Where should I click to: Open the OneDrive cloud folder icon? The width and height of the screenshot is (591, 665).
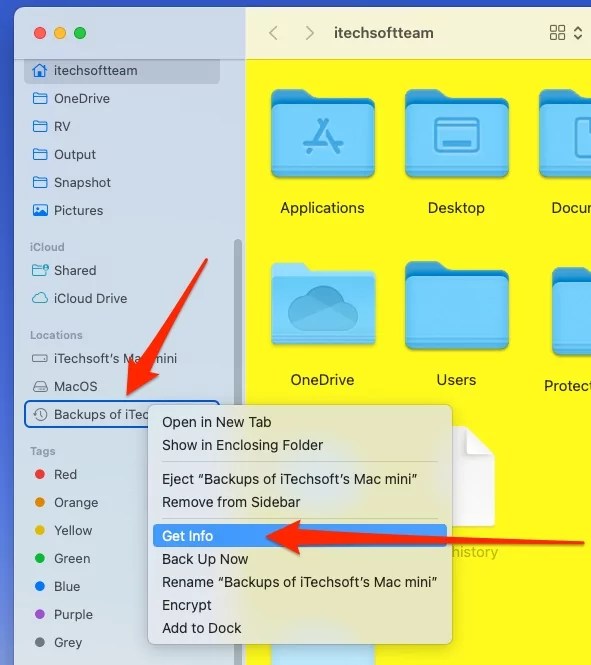[x=323, y=304]
